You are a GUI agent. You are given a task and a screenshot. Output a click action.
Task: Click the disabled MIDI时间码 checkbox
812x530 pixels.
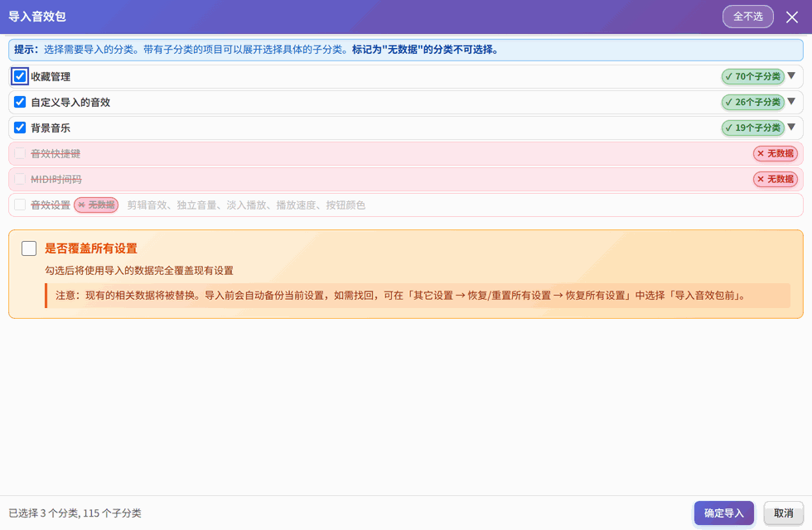coord(20,179)
